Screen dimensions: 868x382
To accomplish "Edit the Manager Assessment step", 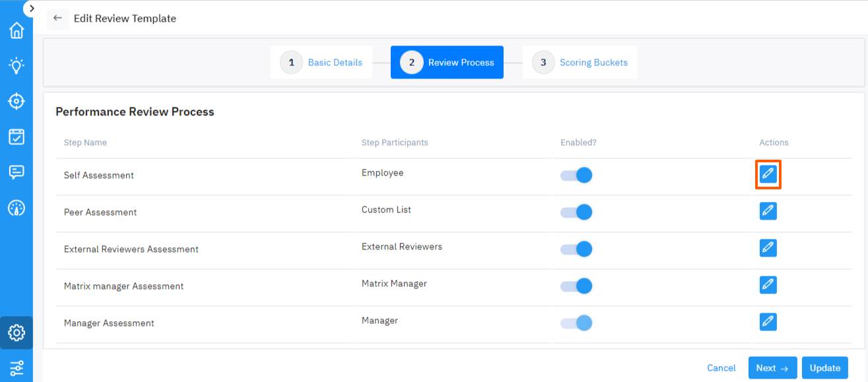I will pyautogui.click(x=768, y=322).
